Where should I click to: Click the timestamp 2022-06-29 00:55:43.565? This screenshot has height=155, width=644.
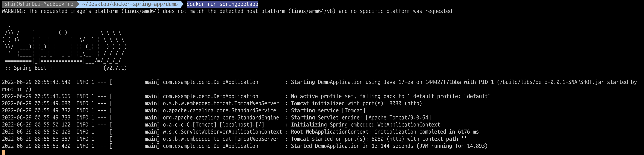[x=36, y=96]
